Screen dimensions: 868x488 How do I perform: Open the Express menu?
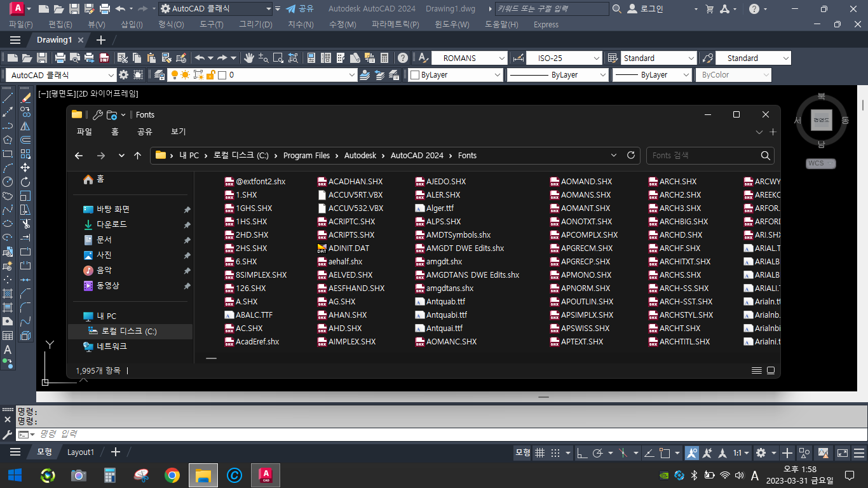coord(546,24)
